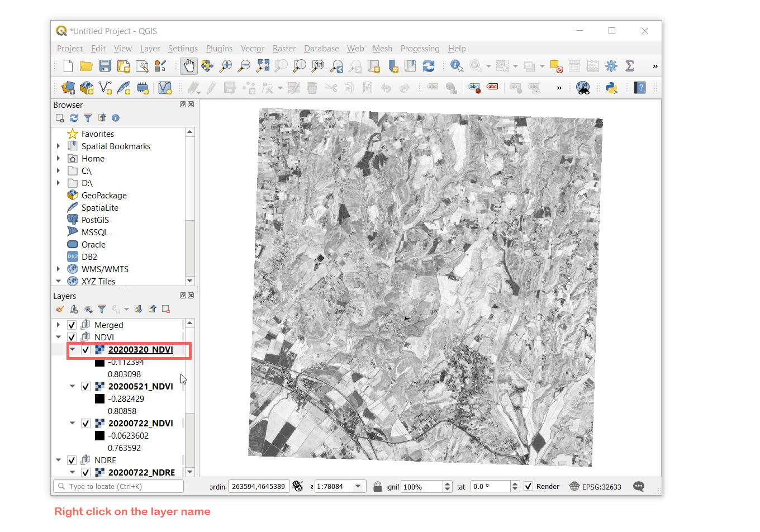This screenshot has width=760, height=532.
Task: Open the Processing menu
Action: click(x=420, y=49)
